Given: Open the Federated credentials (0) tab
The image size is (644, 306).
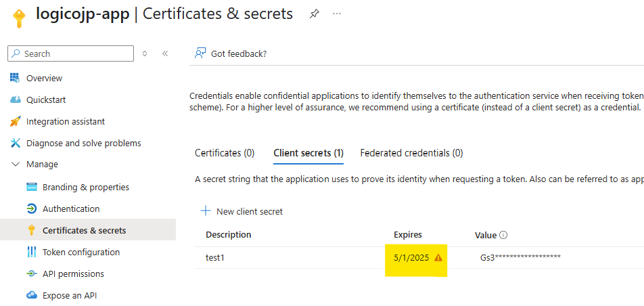Looking at the screenshot, I should (411, 153).
